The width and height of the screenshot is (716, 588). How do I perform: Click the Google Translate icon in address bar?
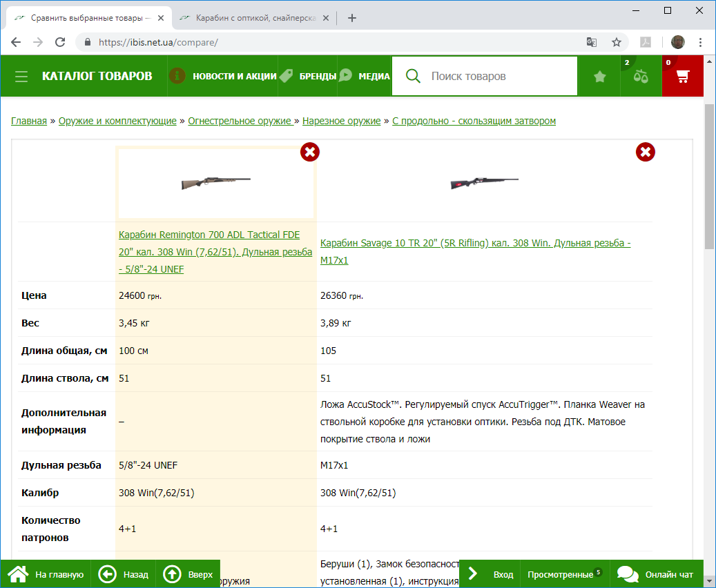pyautogui.click(x=592, y=42)
